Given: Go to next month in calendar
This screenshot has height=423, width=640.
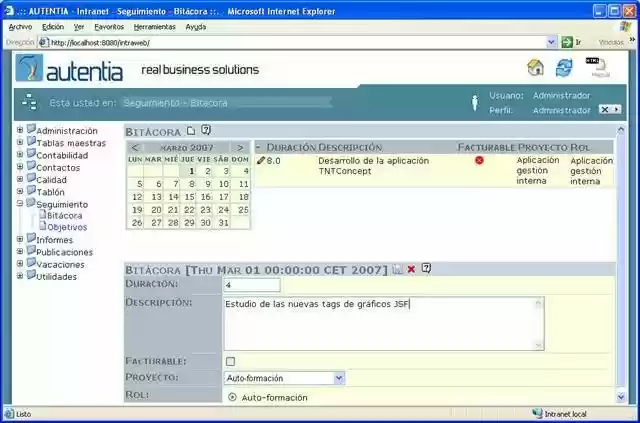Looking at the screenshot, I should 240,147.
